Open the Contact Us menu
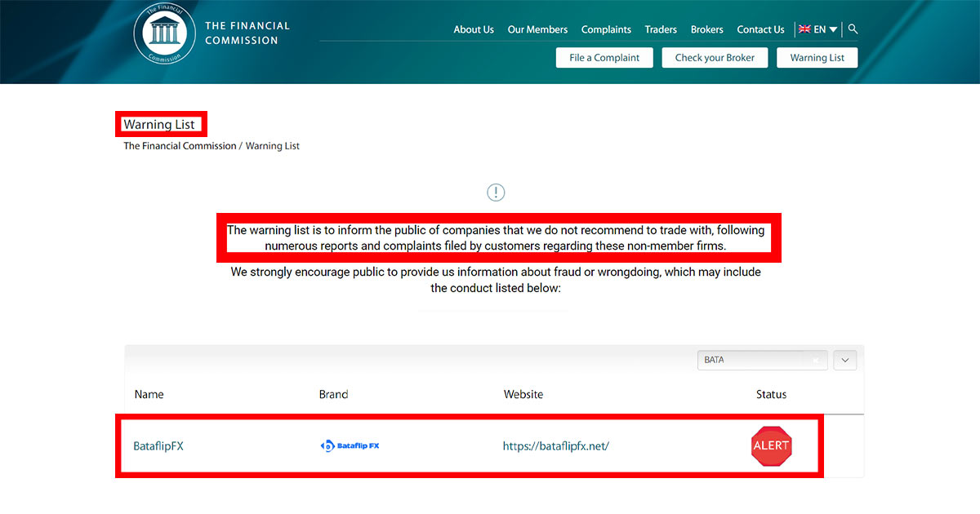This screenshot has width=980, height=514. [x=760, y=29]
